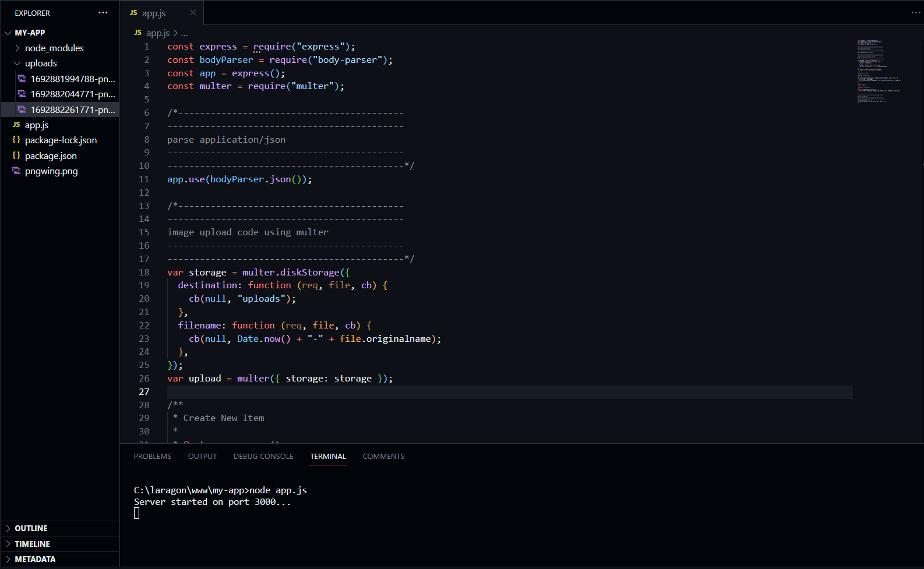Click the EXPLORER panel title

tap(33, 13)
